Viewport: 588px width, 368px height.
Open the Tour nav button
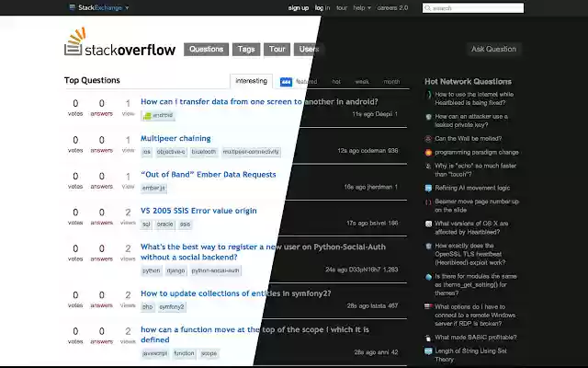click(x=277, y=49)
